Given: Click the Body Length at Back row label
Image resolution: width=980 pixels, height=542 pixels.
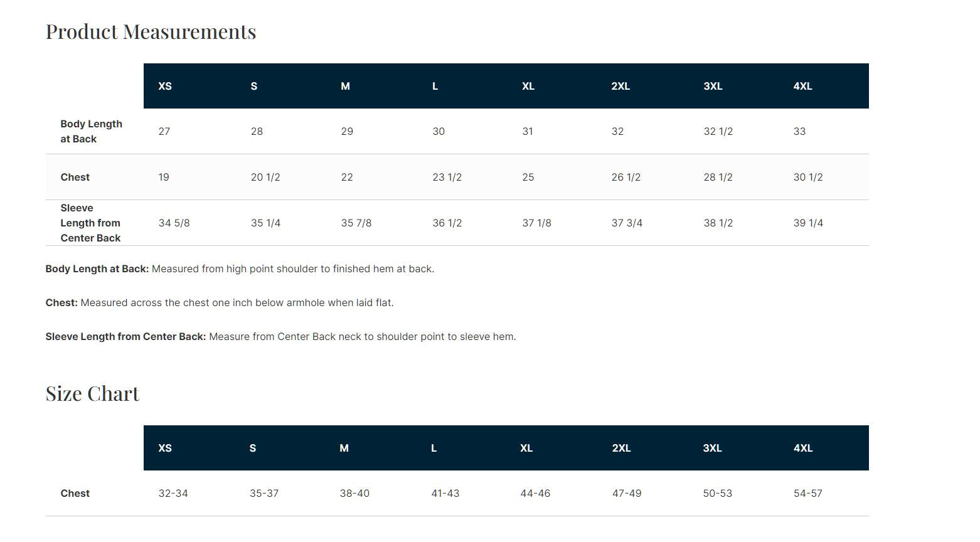Looking at the screenshot, I should pos(91,131).
